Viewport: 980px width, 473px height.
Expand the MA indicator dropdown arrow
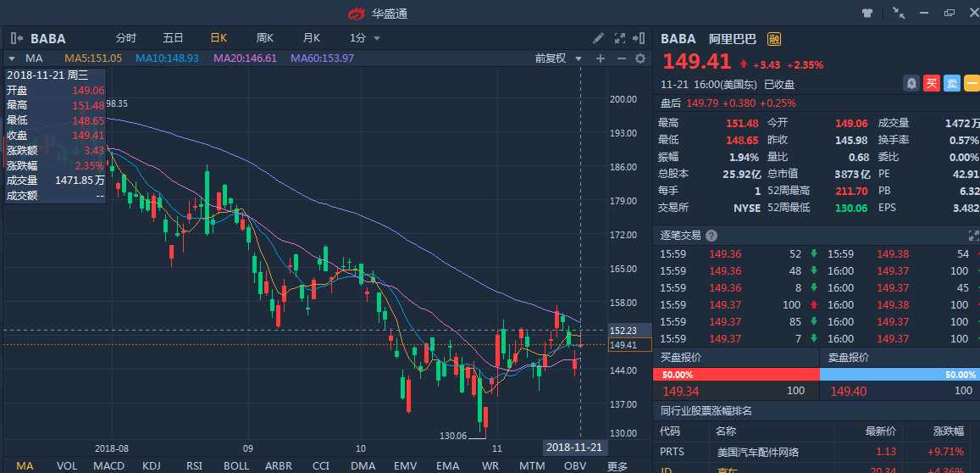coord(12,58)
